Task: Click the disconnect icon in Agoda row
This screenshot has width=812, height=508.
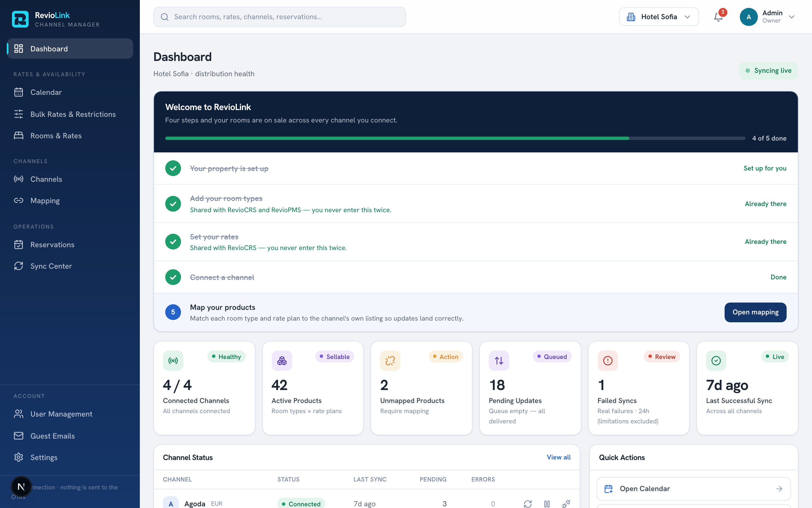Action: [566, 504]
